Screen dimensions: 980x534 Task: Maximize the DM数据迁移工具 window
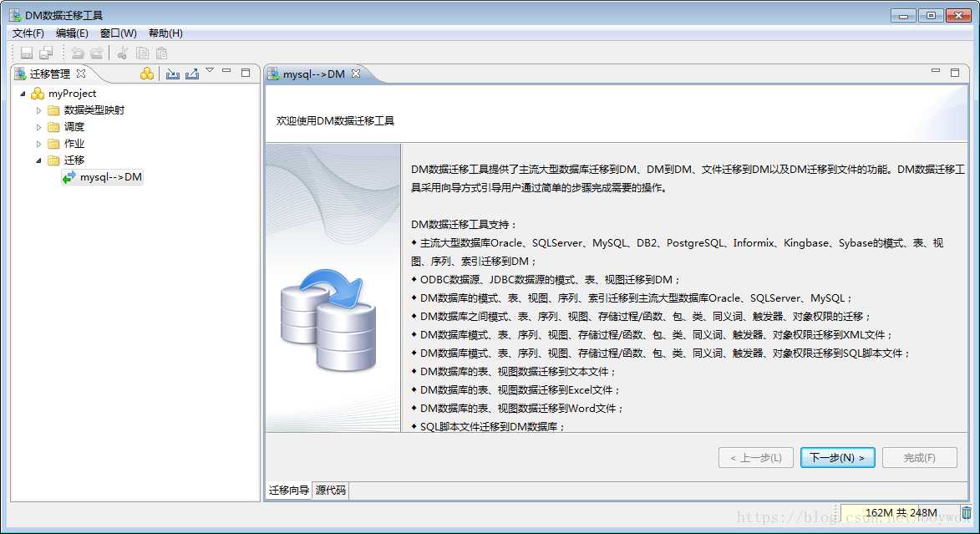point(931,16)
